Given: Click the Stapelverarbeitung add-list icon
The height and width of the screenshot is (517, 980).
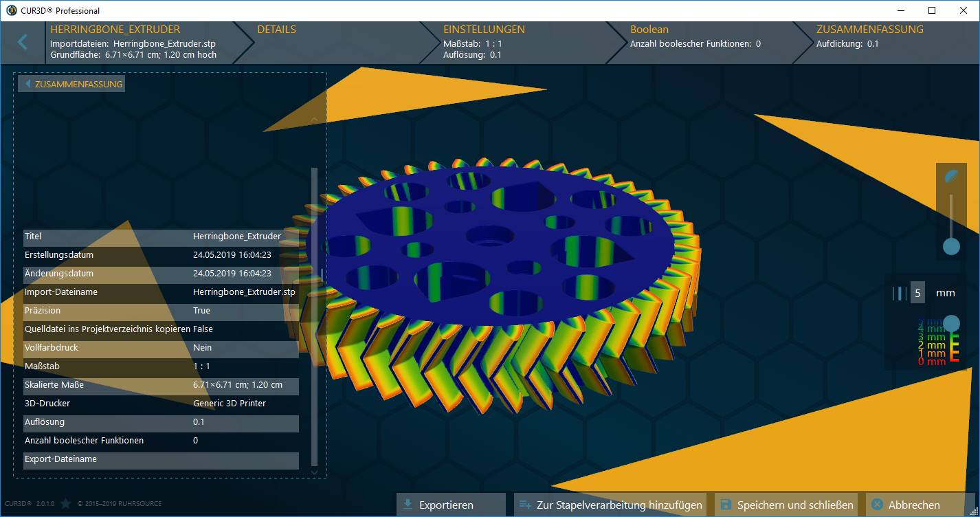Looking at the screenshot, I should [523, 504].
